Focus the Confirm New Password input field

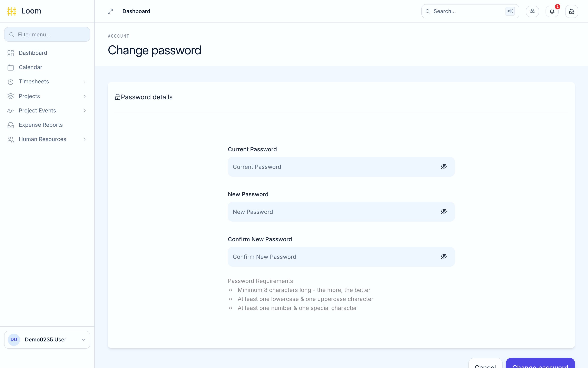tap(341, 257)
